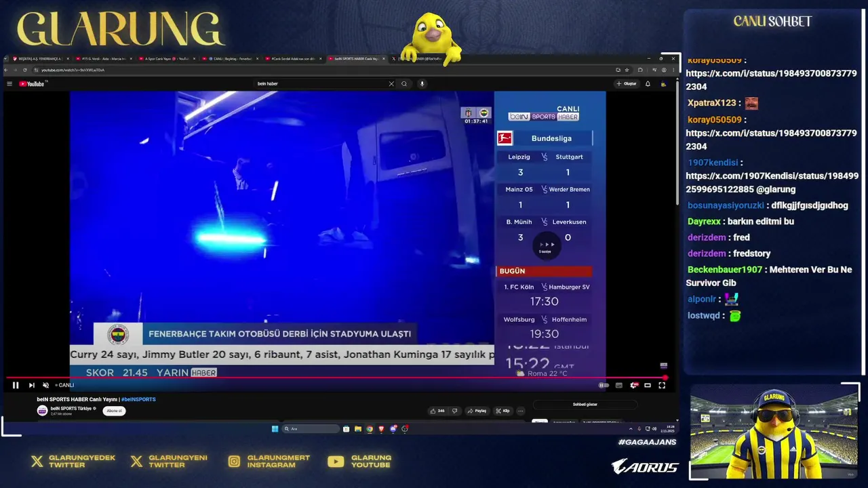Open the Windows Start menu
This screenshot has width=868, height=488.
(x=275, y=429)
